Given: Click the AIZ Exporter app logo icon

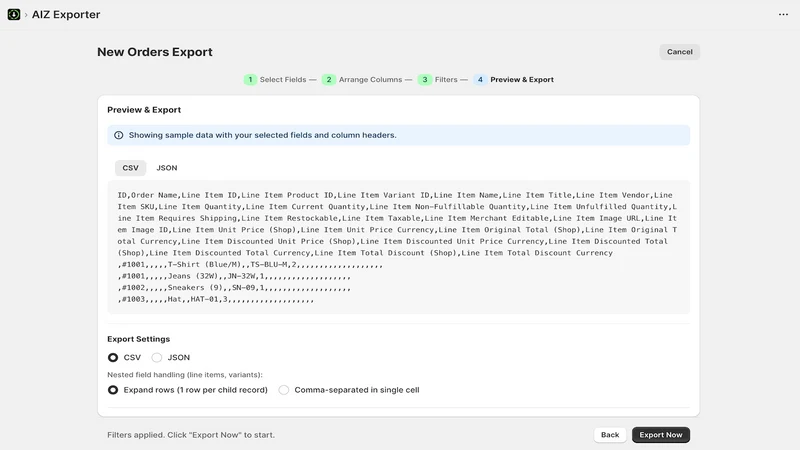Looking at the screenshot, I should click(14, 14).
